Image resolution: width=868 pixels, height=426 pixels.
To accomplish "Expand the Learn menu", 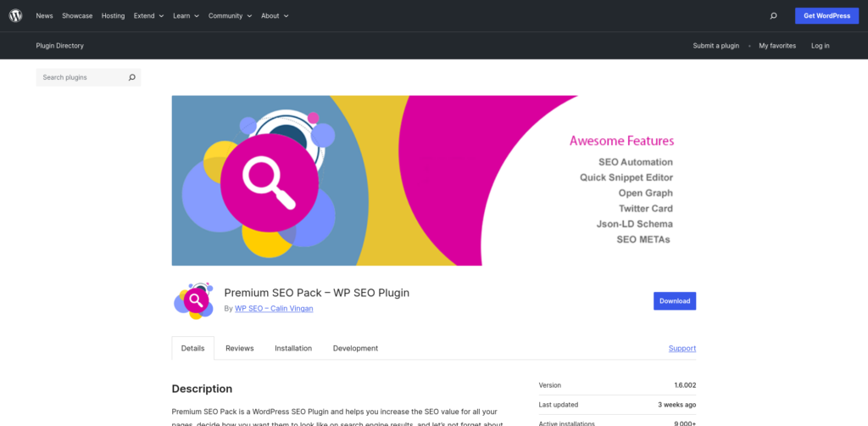I will pyautogui.click(x=186, y=15).
